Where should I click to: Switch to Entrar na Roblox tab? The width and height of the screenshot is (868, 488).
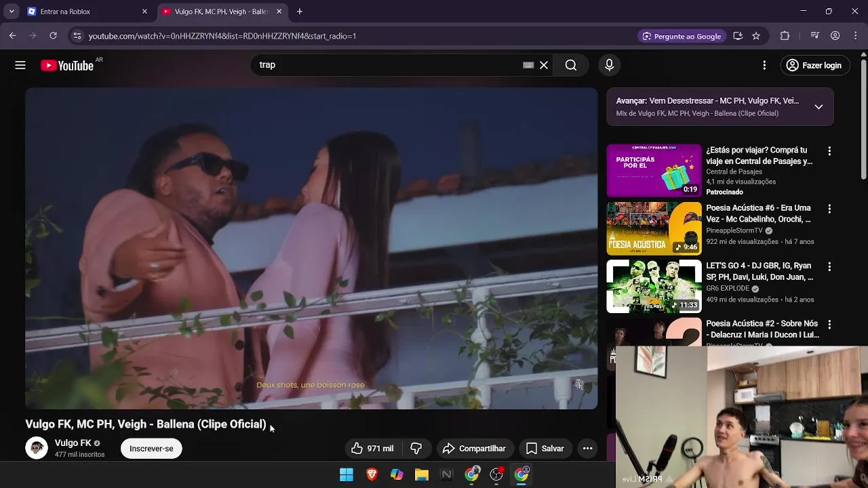[x=87, y=12]
